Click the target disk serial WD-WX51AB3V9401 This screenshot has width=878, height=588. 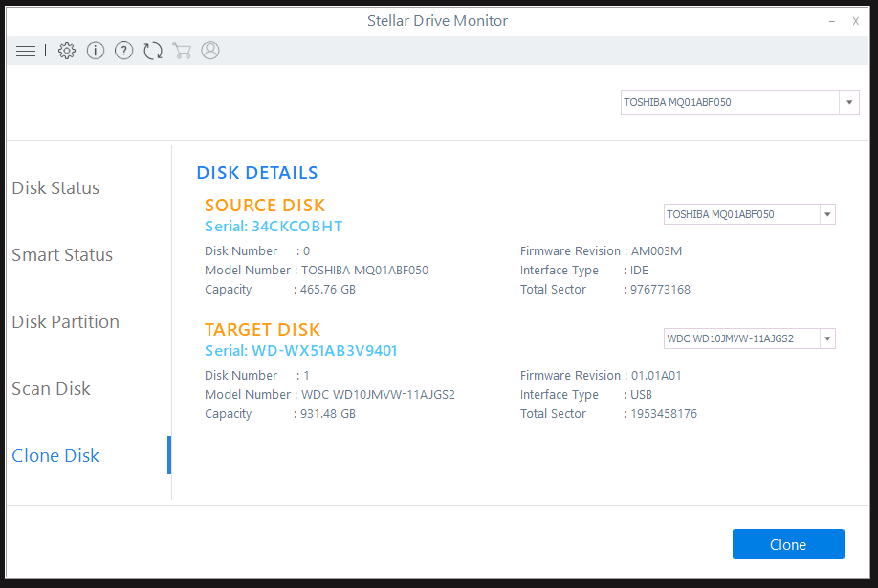(x=300, y=351)
